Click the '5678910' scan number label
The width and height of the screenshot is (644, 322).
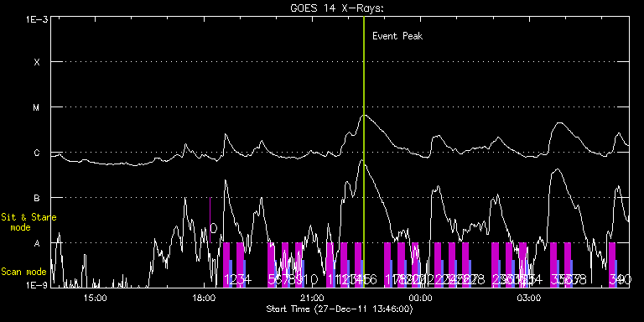[293, 280]
